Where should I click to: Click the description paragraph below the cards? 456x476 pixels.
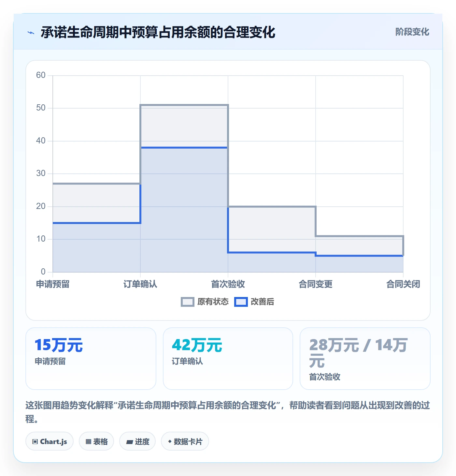[x=228, y=412]
